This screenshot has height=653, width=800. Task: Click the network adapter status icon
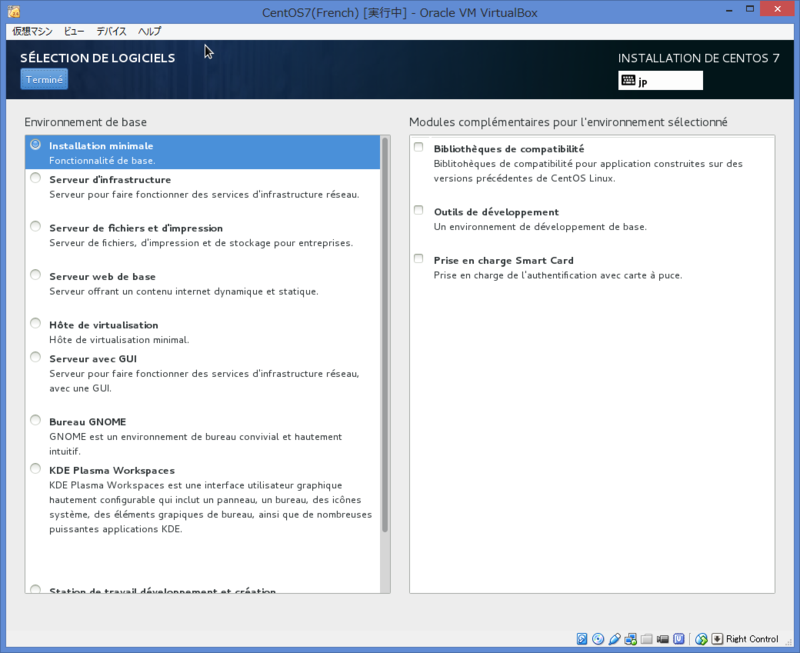pos(630,638)
